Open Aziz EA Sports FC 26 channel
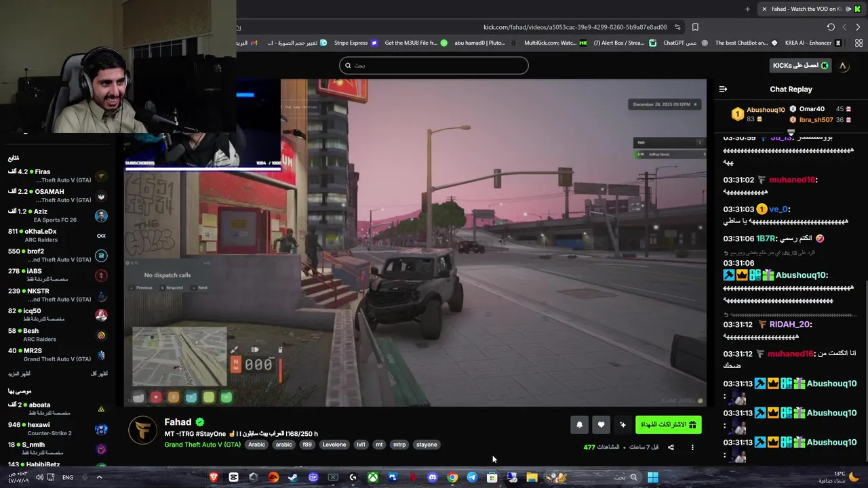Image resolution: width=868 pixels, height=488 pixels. click(x=58, y=216)
